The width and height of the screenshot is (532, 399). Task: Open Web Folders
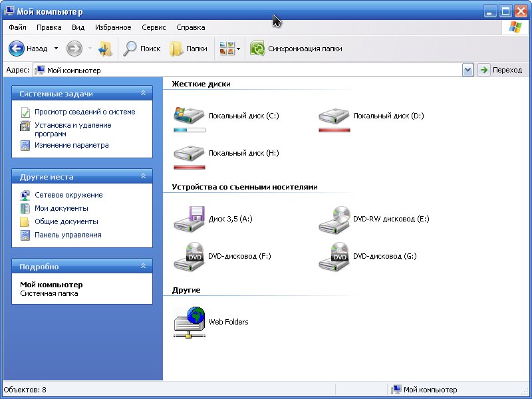(x=188, y=320)
